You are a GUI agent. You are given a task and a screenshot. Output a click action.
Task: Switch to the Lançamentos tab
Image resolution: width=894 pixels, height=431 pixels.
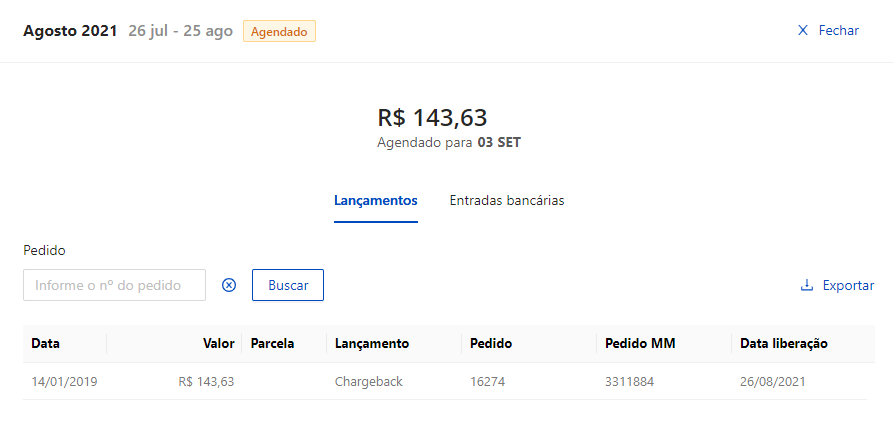tap(375, 200)
